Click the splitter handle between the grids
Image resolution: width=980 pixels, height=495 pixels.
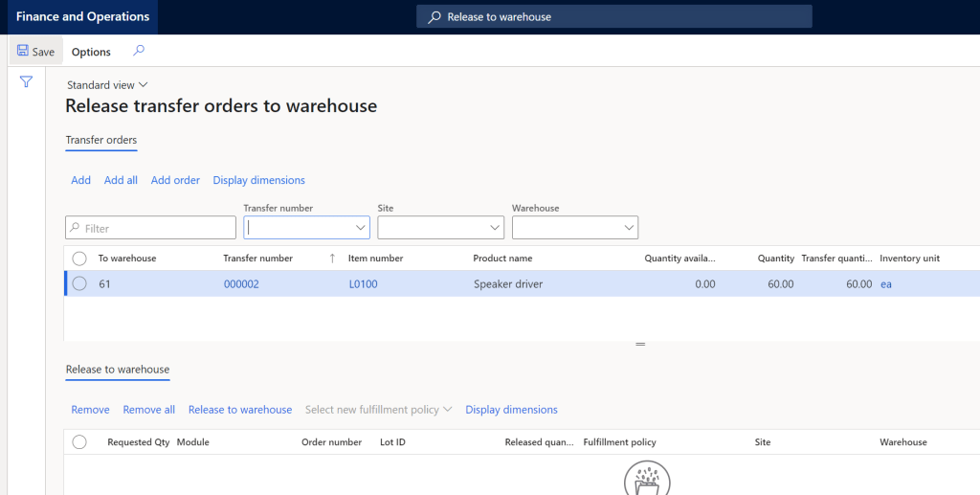point(640,344)
